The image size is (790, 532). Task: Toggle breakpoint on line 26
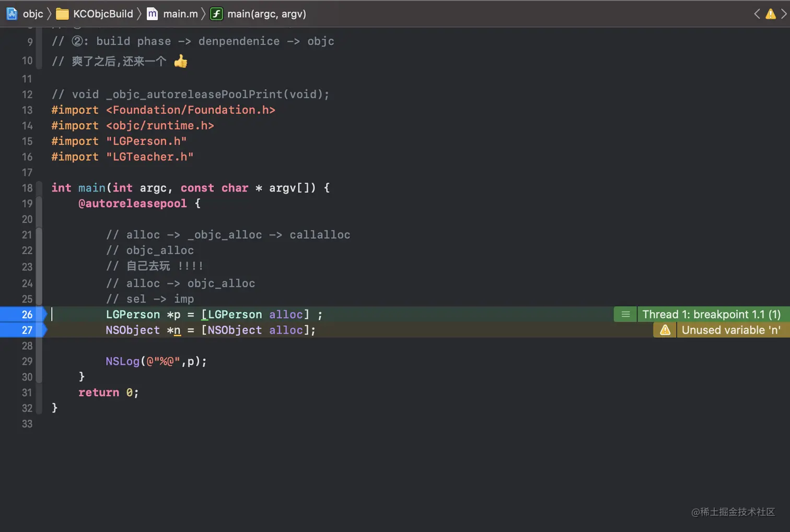(23, 314)
